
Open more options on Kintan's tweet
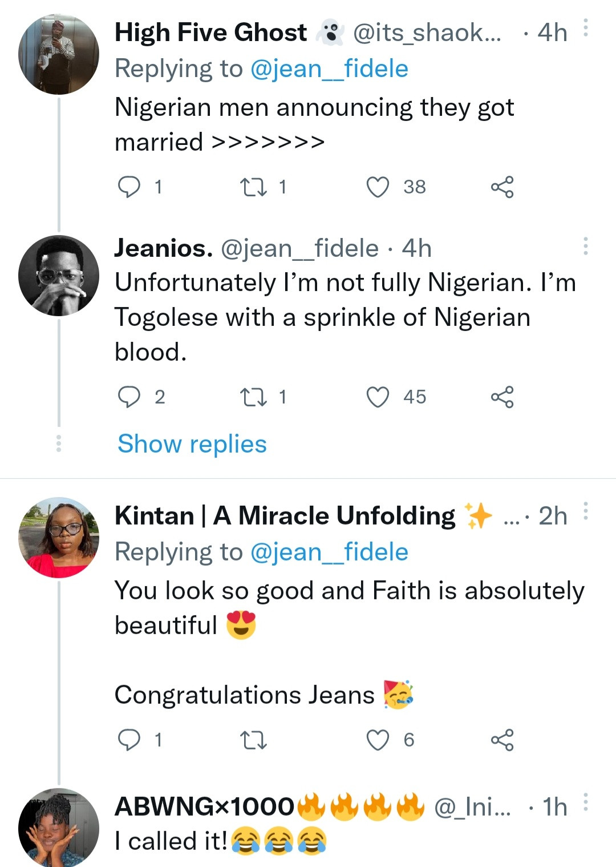(x=586, y=511)
